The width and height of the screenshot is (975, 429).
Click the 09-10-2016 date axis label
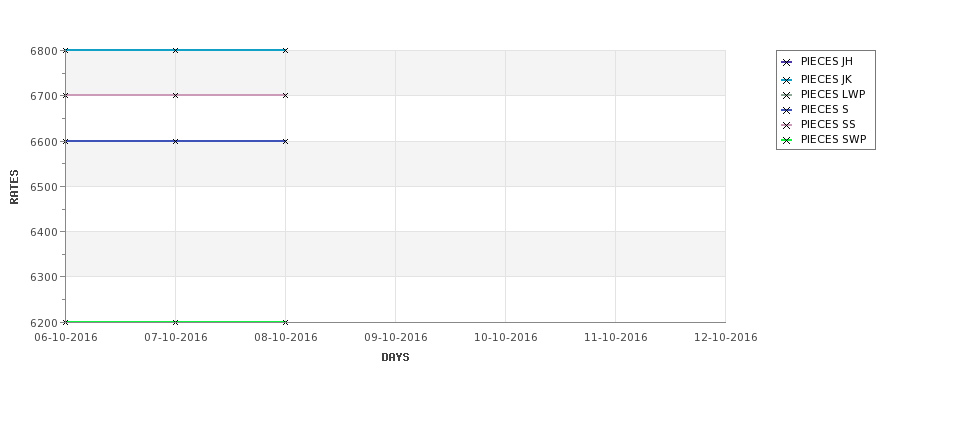point(395,338)
